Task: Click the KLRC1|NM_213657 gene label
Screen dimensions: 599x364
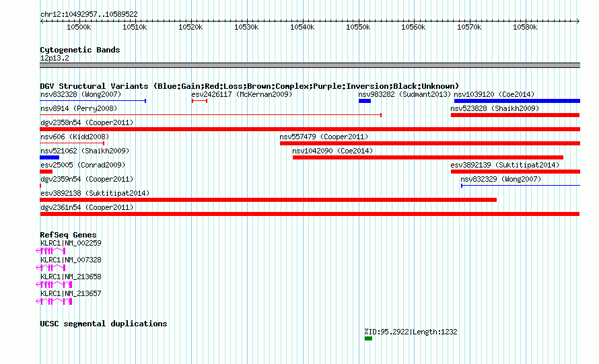Action: coord(71,293)
